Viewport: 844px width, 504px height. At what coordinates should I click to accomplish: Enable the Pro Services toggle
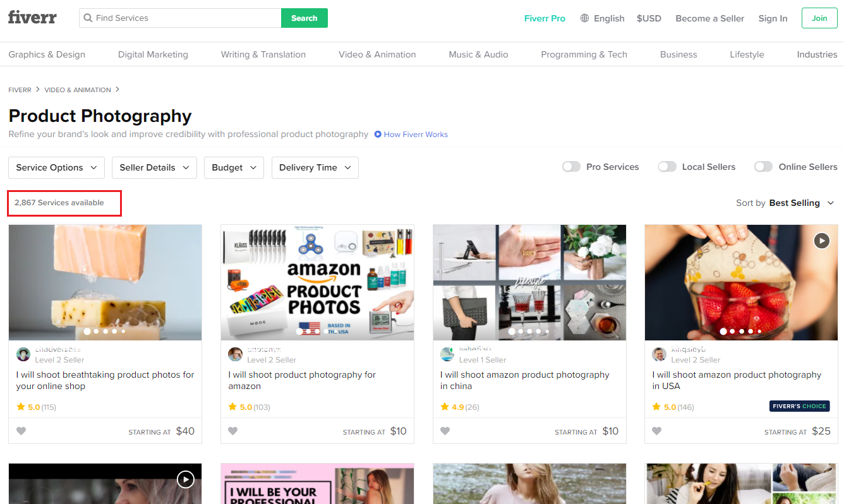tap(571, 166)
